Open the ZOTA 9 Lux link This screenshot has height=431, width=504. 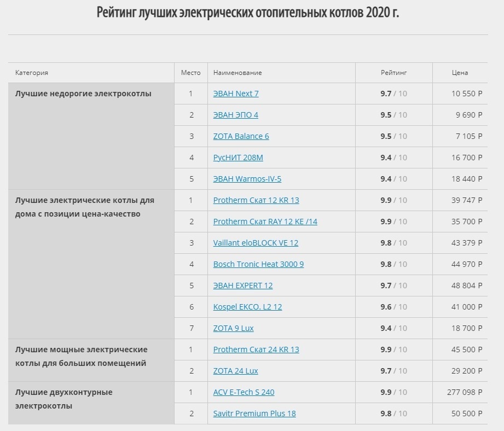click(x=233, y=328)
